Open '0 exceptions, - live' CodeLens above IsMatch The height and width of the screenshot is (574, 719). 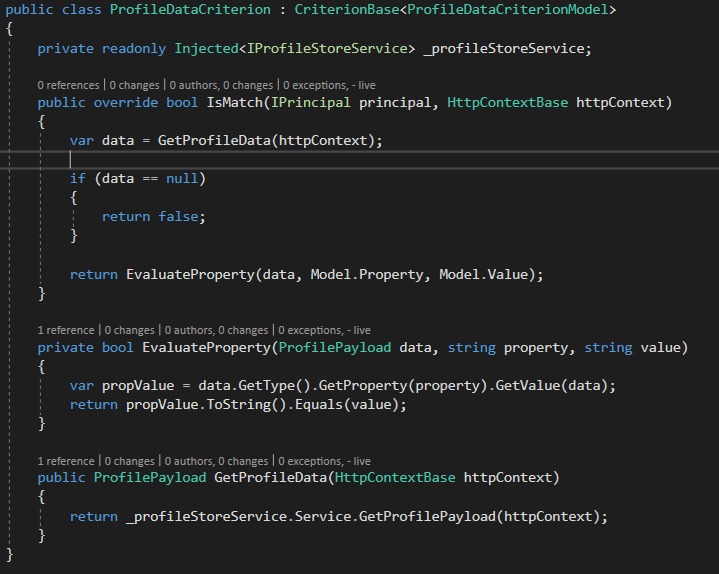click(x=329, y=85)
